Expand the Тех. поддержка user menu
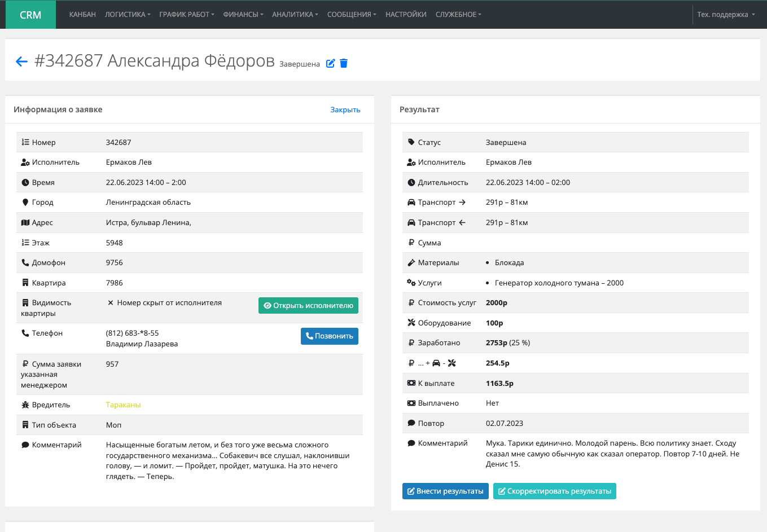The height and width of the screenshot is (532, 767). tap(726, 15)
